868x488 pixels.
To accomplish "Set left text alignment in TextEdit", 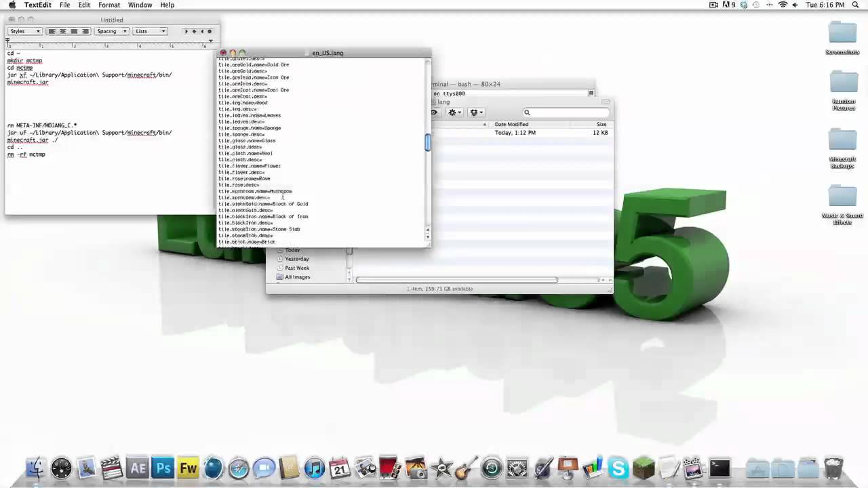I will click(52, 31).
